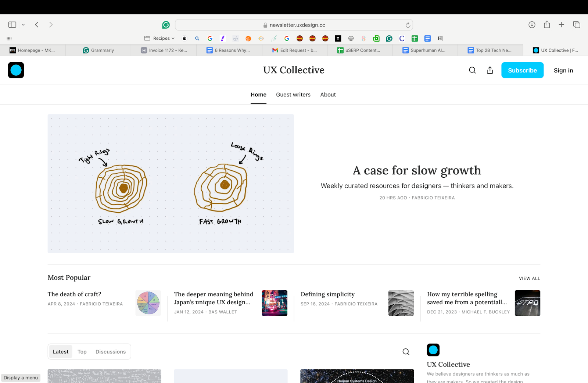588x383 pixels.
Task: Go forward to the next page
Action: pyautogui.click(x=51, y=25)
